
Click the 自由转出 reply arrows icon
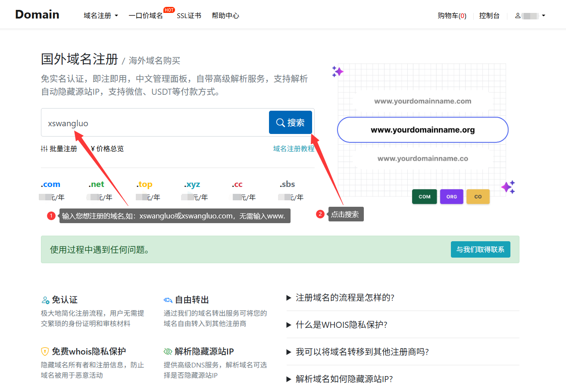click(168, 300)
